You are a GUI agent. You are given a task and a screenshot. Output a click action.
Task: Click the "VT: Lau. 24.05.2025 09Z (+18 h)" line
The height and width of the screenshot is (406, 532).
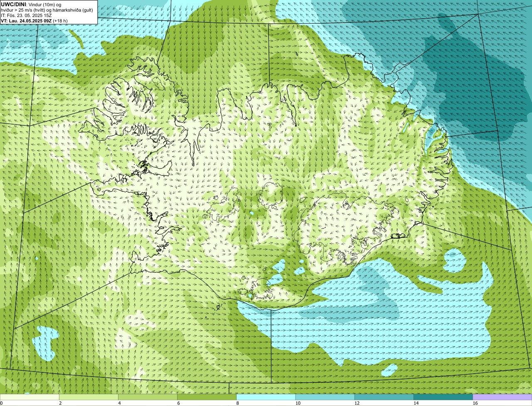pos(34,20)
